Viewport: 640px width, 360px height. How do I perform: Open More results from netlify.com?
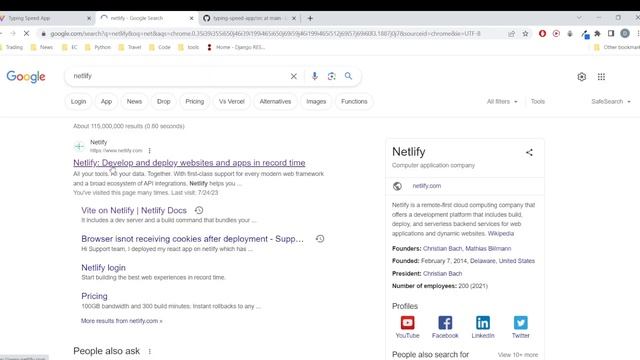[122, 321]
